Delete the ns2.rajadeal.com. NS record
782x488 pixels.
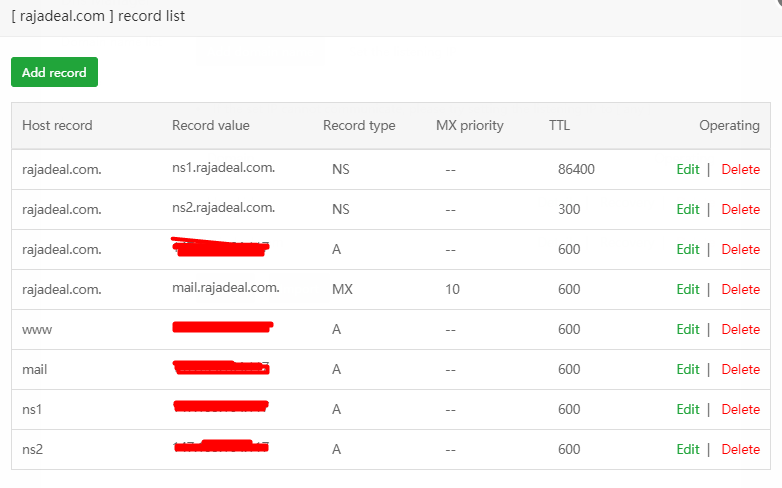(740, 209)
